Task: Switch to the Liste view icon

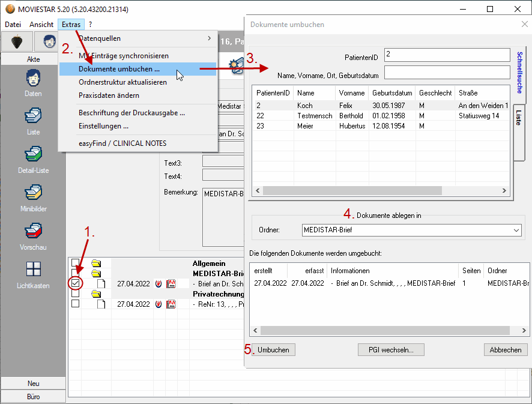Action: [x=33, y=121]
